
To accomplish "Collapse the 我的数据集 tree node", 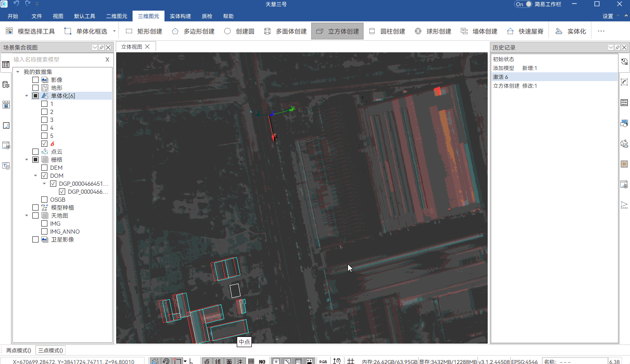I will tap(18, 72).
